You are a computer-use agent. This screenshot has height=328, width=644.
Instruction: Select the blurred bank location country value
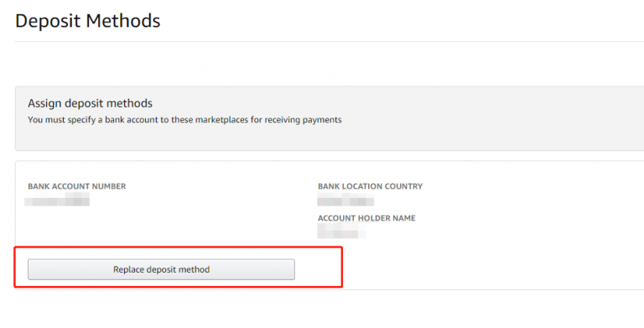pyautogui.click(x=345, y=201)
